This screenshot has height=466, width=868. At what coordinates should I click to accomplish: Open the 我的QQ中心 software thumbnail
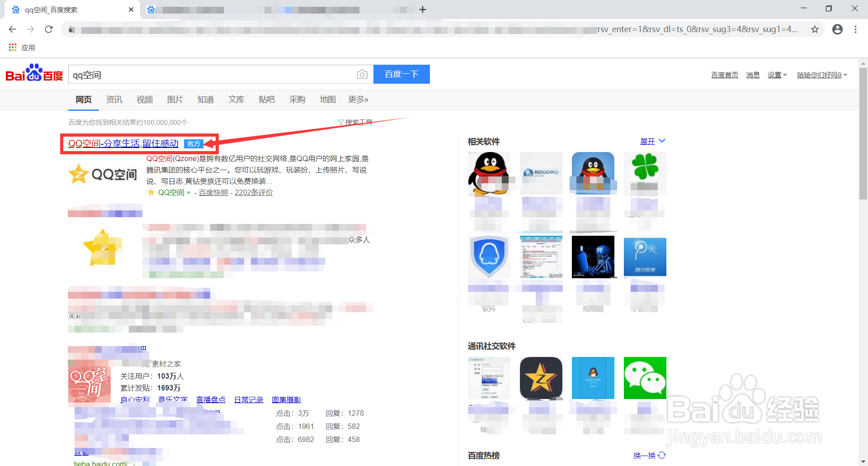541,173
